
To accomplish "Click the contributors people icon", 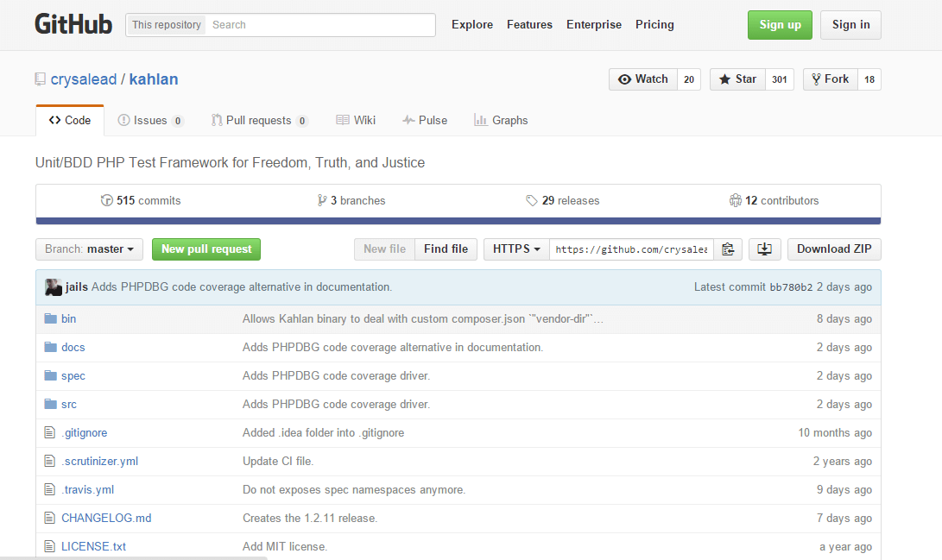I will coord(736,200).
